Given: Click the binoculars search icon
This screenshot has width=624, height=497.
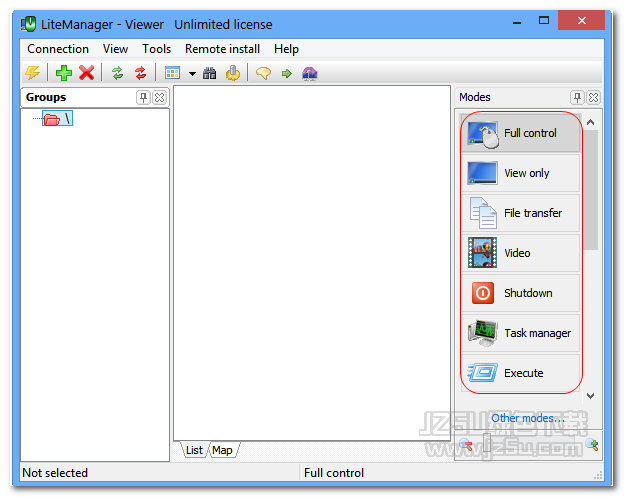Looking at the screenshot, I should point(210,73).
